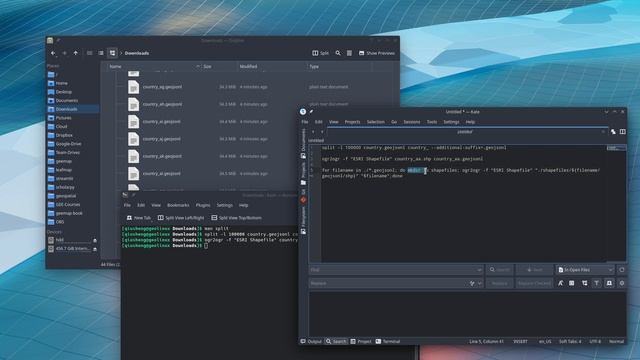Select the country_aj.geojsonl file
Viewport: 640px width, 360px height.
point(162,139)
